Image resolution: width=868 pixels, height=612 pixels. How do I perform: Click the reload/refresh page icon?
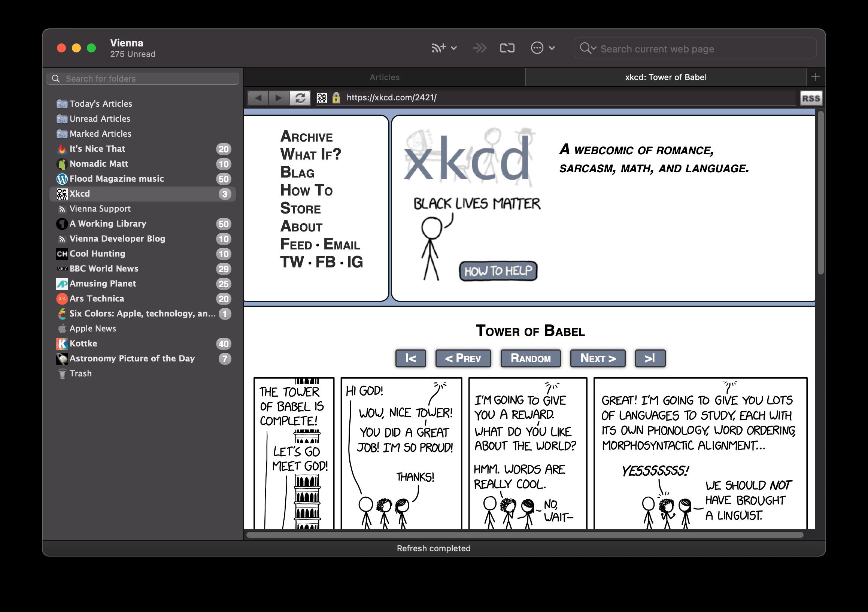tap(300, 97)
